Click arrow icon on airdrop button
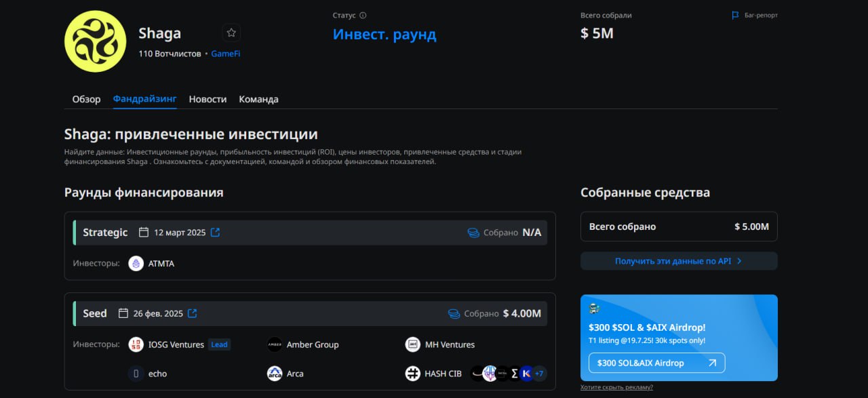The height and width of the screenshot is (398, 868). tap(712, 363)
